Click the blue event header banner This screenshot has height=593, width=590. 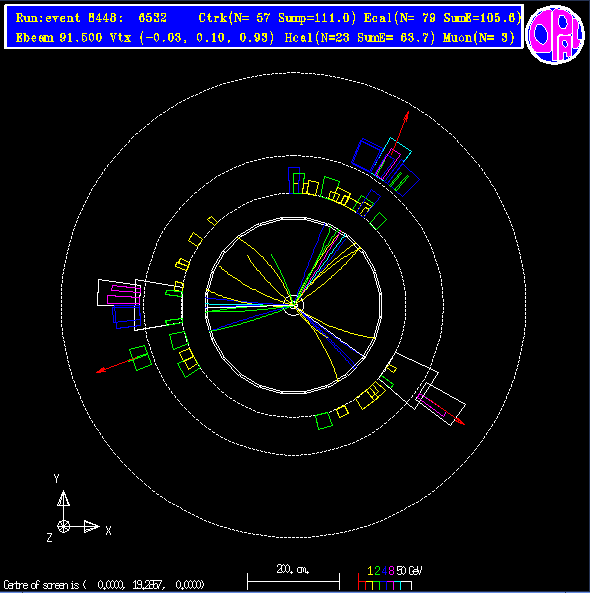264,27
